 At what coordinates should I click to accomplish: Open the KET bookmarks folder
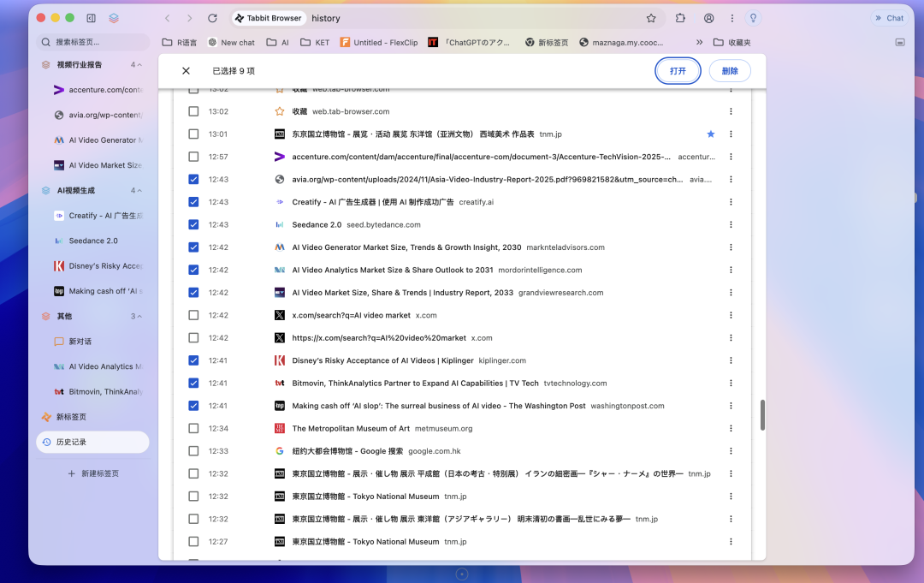pyautogui.click(x=315, y=43)
